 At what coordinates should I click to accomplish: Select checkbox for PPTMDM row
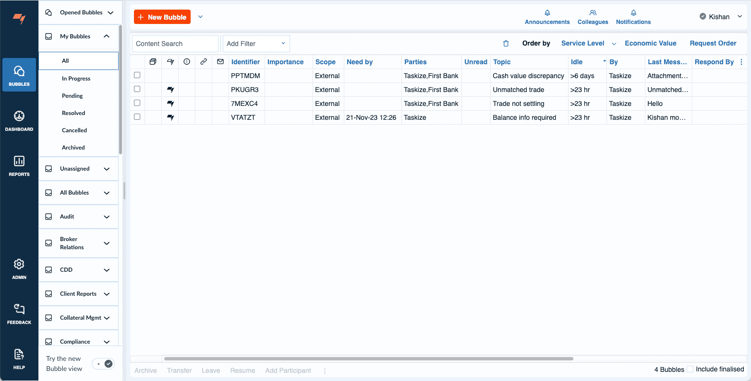pyautogui.click(x=137, y=75)
